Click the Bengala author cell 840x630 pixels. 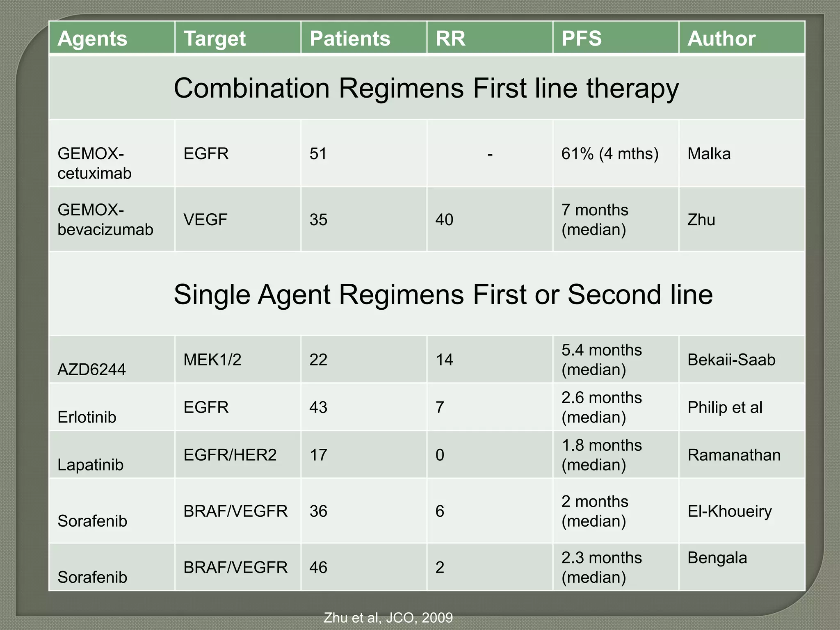742,567
